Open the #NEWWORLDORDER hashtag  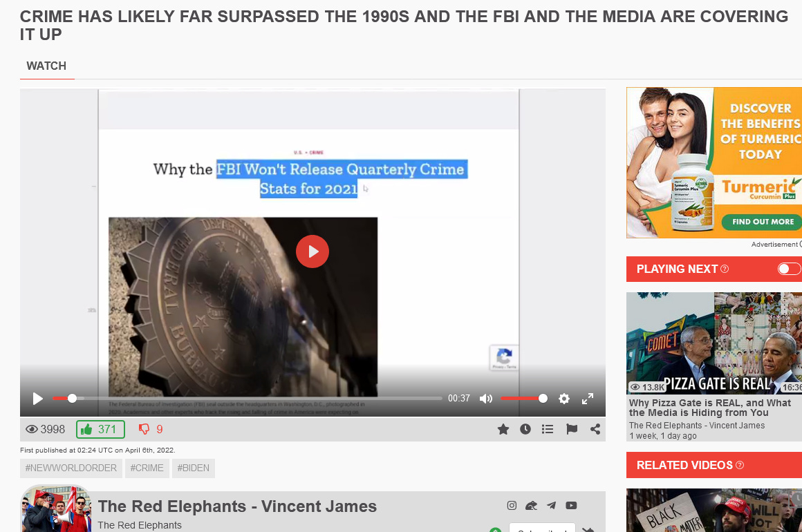(x=71, y=468)
